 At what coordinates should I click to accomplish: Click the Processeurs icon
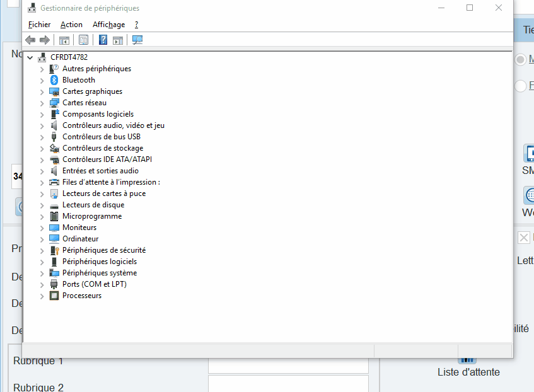54,296
